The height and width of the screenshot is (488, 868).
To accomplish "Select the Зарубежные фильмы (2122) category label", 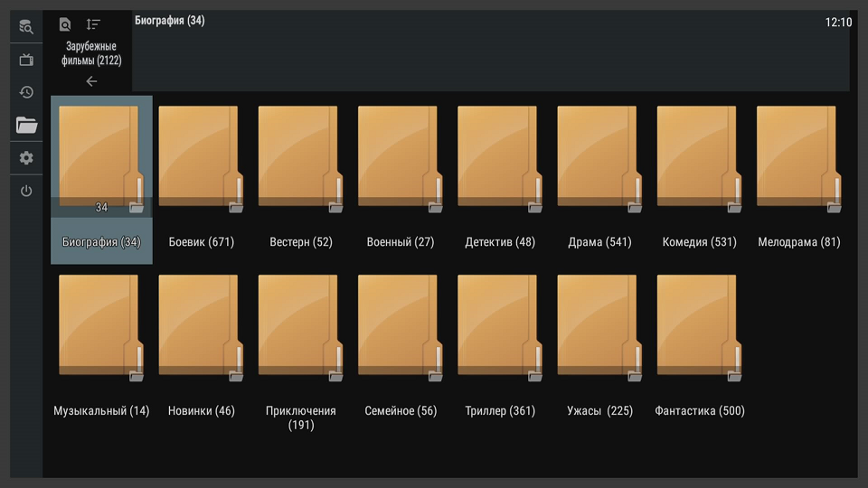I will pyautogui.click(x=91, y=53).
